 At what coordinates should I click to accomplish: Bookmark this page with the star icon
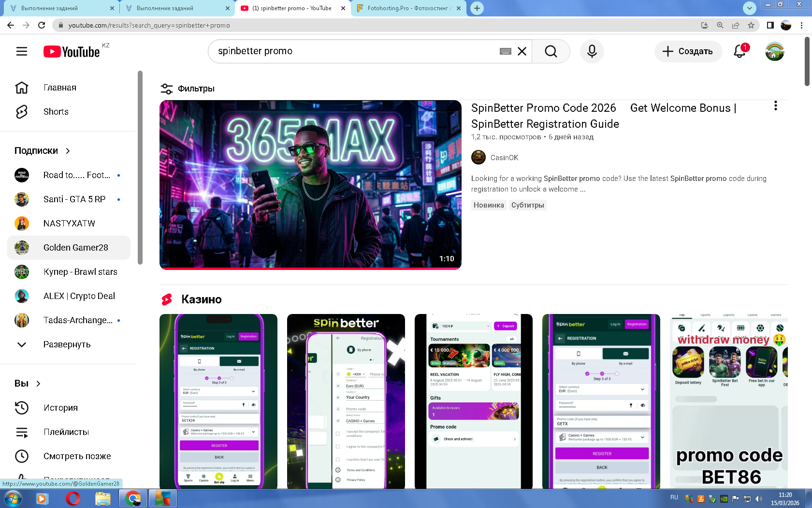pos(751,25)
